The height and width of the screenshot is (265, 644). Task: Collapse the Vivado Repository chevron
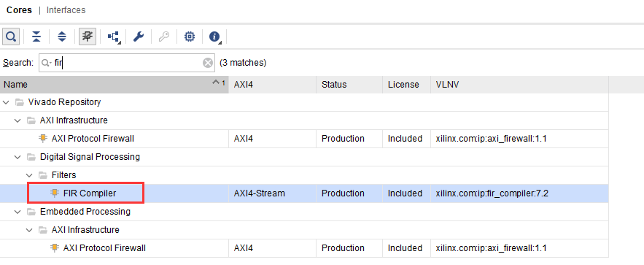click(x=6, y=102)
